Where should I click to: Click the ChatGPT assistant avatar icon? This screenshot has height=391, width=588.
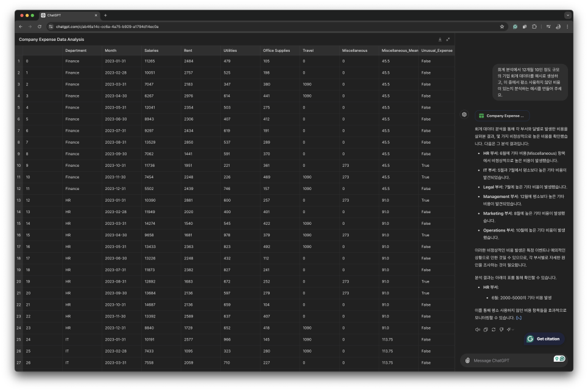pos(464,114)
